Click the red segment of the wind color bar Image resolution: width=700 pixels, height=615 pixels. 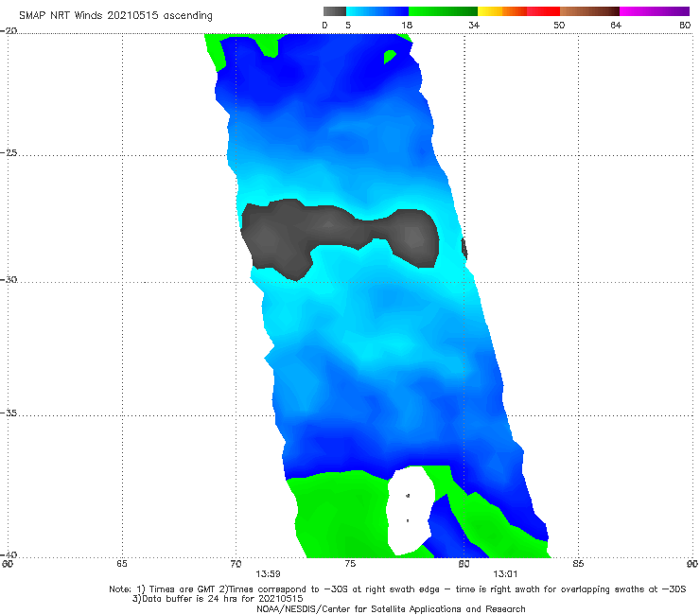pyautogui.click(x=543, y=11)
